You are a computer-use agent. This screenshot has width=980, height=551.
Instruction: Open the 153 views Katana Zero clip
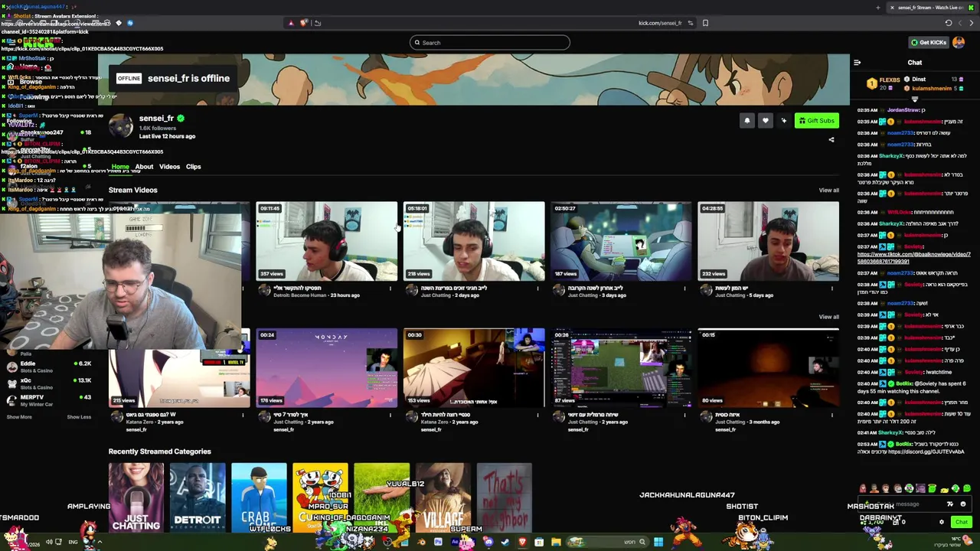coord(474,368)
